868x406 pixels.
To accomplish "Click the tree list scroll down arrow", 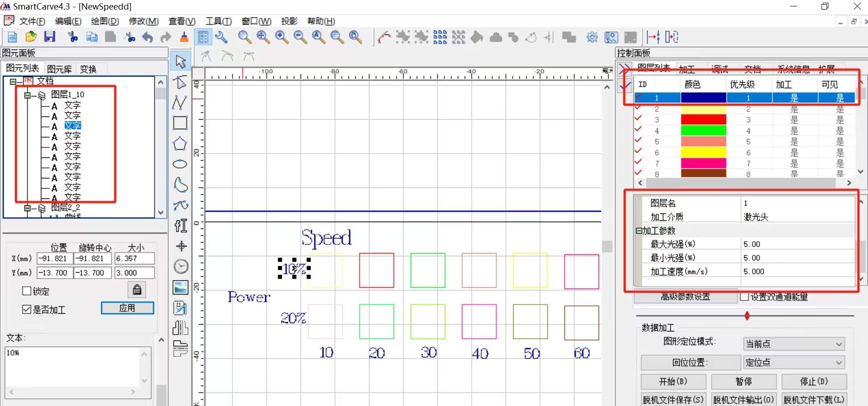I will tap(160, 213).
